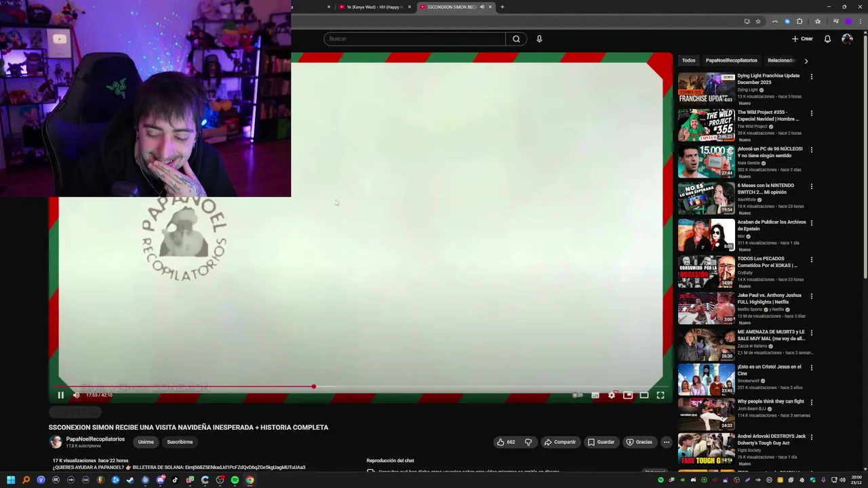Click the Unirme button
Image resolution: width=868 pixels, height=488 pixels.
tap(146, 442)
